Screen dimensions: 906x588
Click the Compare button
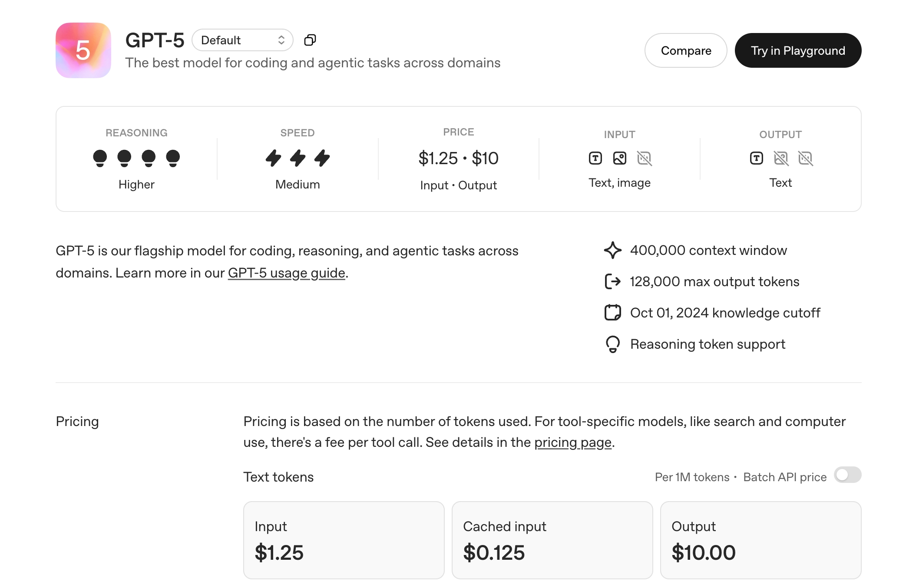pyautogui.click(x=686, y=50)
